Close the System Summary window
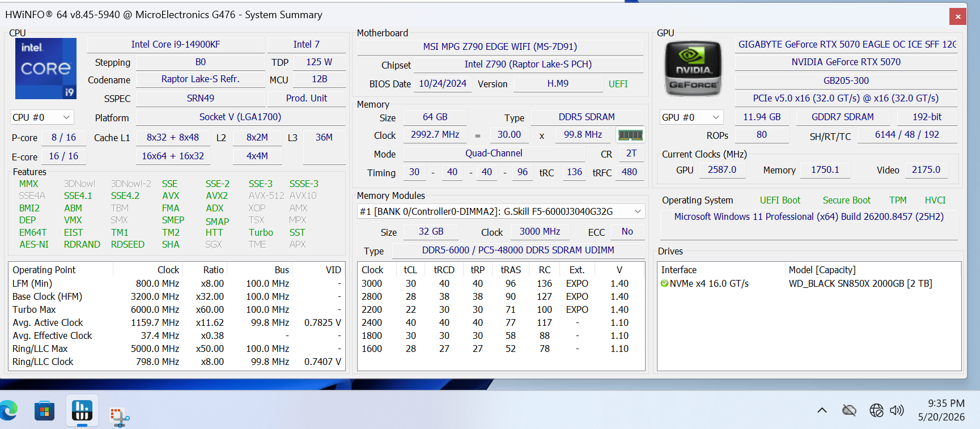This screenshot has width=980, height=429. pos(958,16)
